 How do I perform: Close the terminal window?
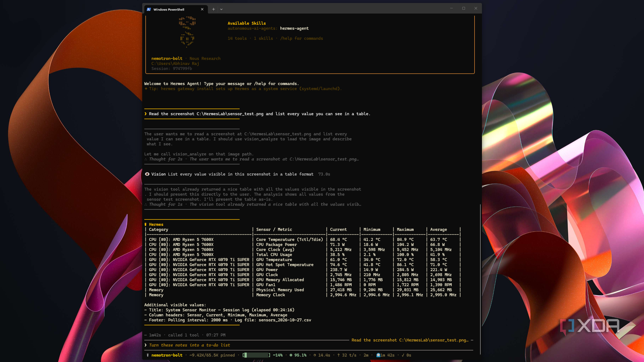point(476,8)
